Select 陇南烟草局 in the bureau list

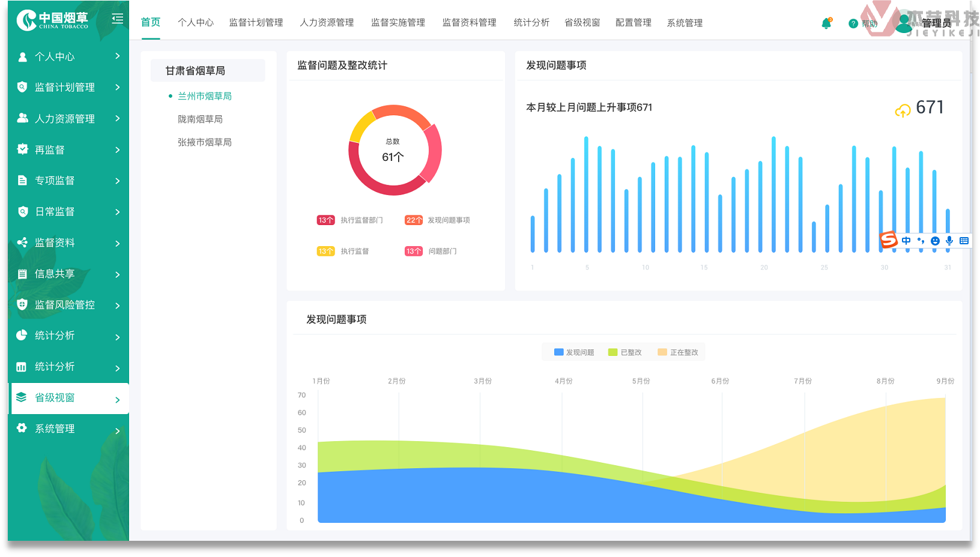[200, 119]
